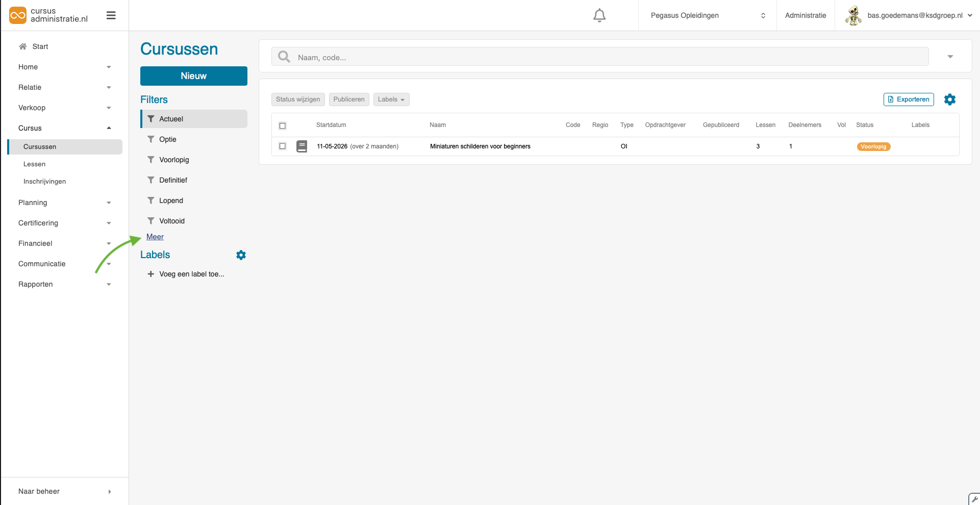The height and width of the screenshot is (505, 980).
Task: Click the Nieuw button
Action: pyautogui.click(x=193, y=76)
